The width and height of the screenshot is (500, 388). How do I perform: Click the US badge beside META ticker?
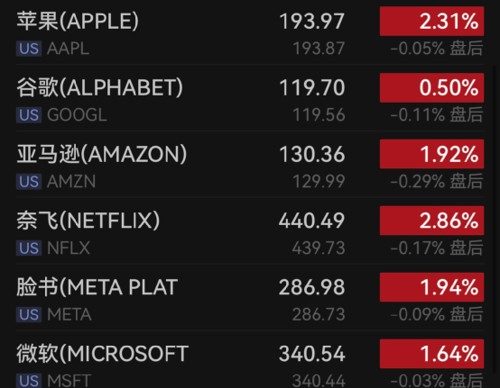29,315
